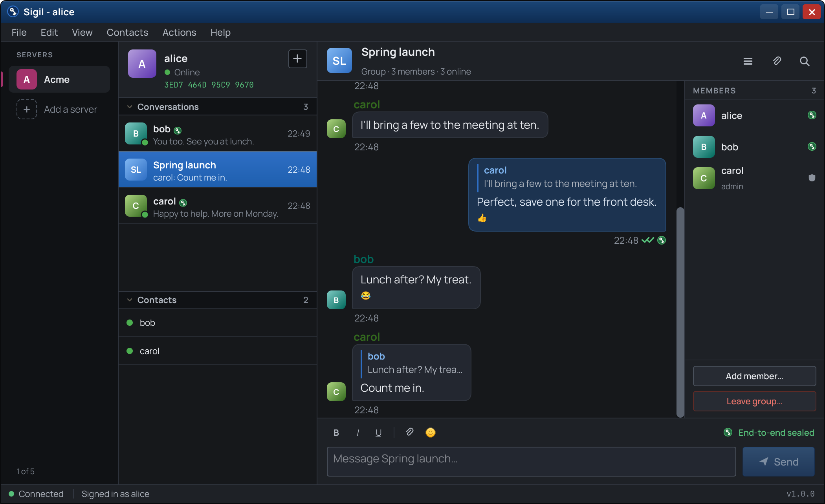
Task: Click the verified seal icon beside bob in members
Action: [812, 146]
